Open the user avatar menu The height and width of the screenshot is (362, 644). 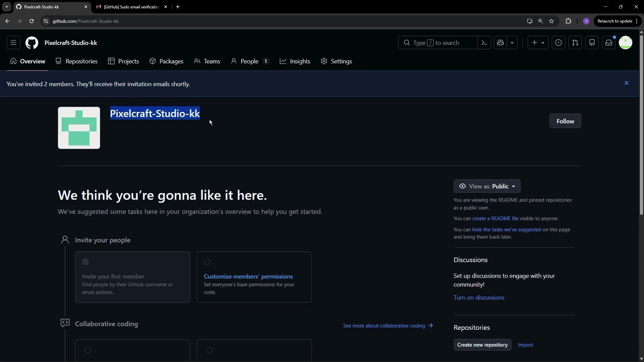(626, 43)
